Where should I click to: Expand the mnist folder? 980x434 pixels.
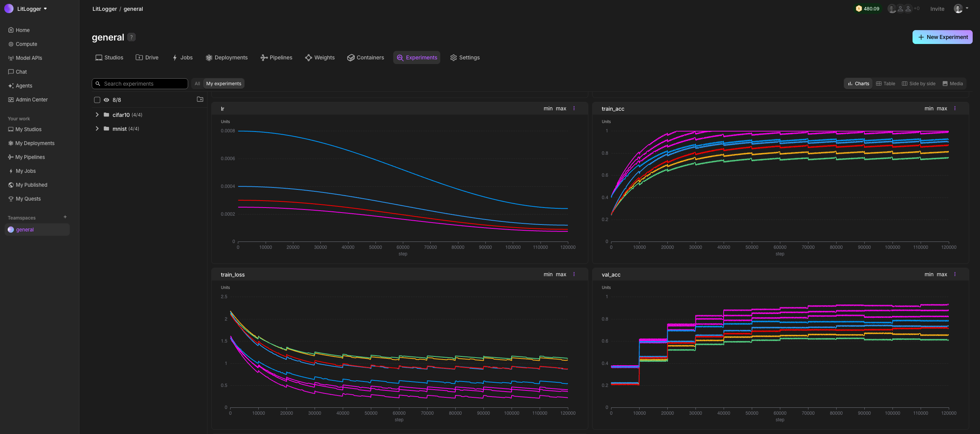97,129
